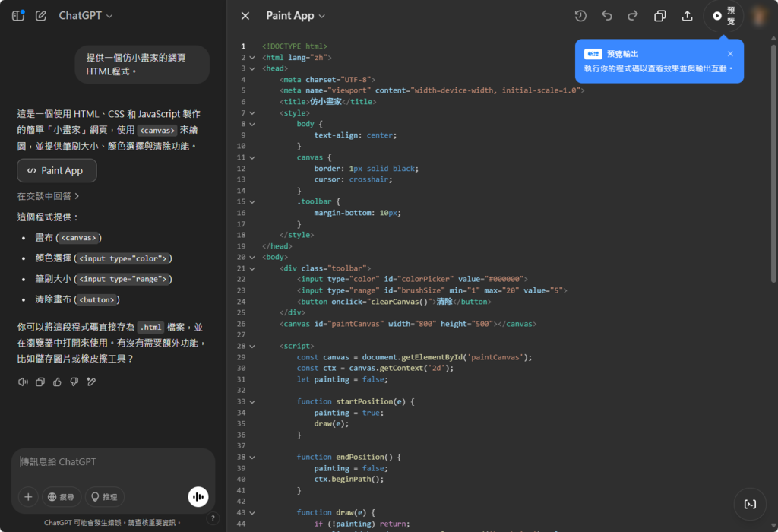The height and width of the screenshot is (532, 778).
Task: Fold the body CSS rule at line 8
Action: tap(252, 124)
